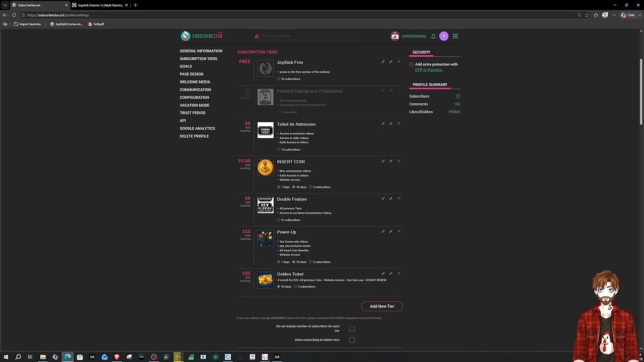The width and height of the screenshot is (644, 362).
Task: Delete the Ticket for Admission tier
Action: 399,124
